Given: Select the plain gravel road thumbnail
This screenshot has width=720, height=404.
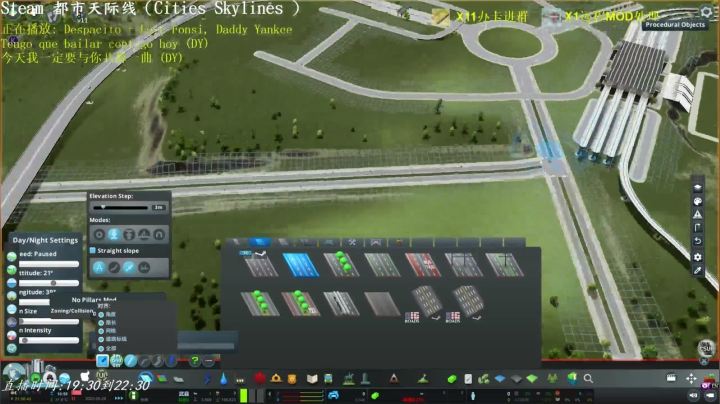Looking at the screenshot, I should pos(382,304).
